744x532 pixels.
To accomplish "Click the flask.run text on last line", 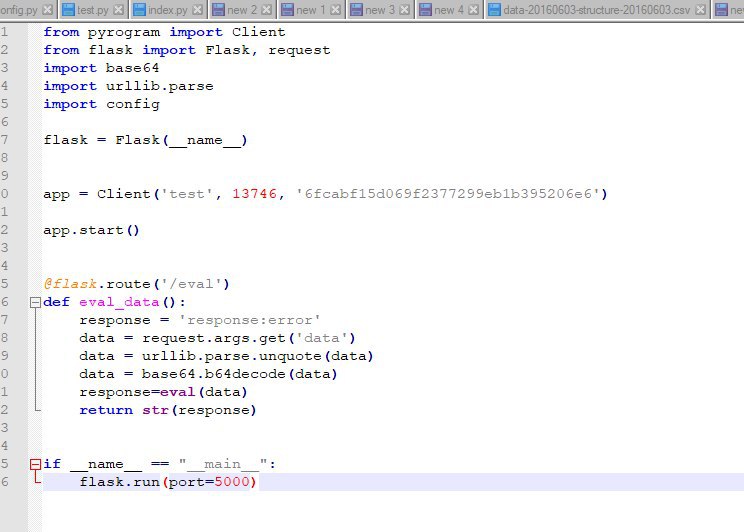I will tap(119, 482).
